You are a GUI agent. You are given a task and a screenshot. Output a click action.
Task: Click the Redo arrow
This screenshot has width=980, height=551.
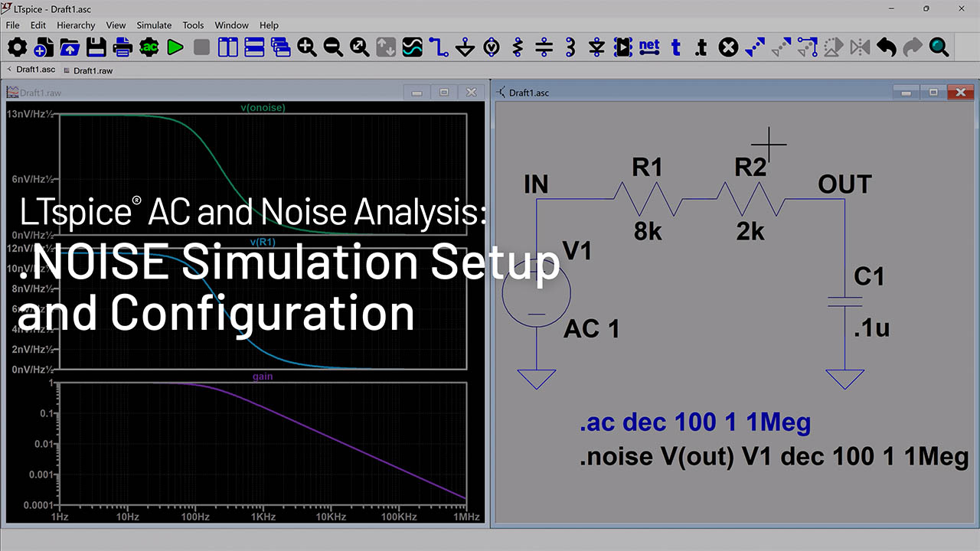coord(913,47)
